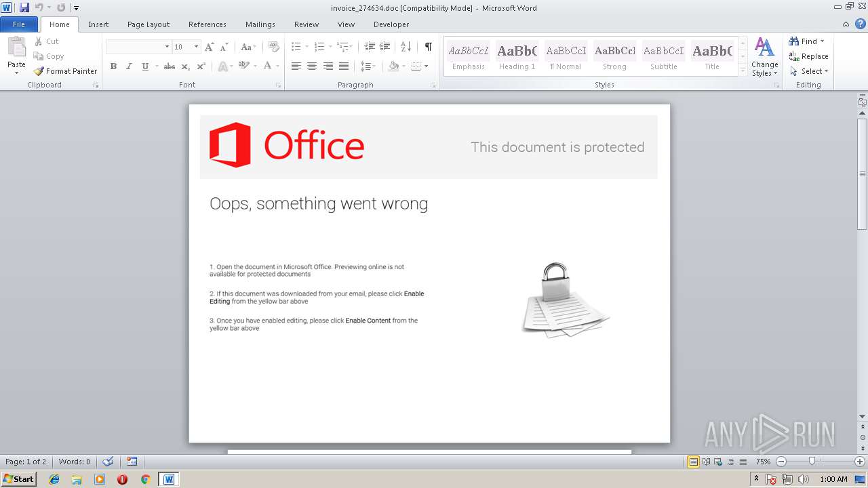The width and height of the screenshot is (868, 488).
Task: Select the Format Painter tool
Action: pyautogui.click(x=65, y=71)
